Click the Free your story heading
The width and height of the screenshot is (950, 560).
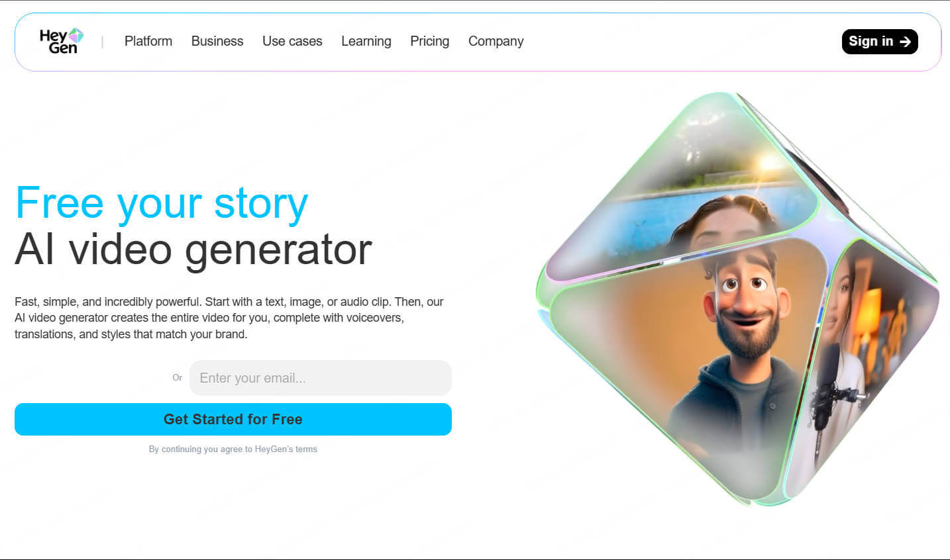pyautogui.click(x=162, y=203)
